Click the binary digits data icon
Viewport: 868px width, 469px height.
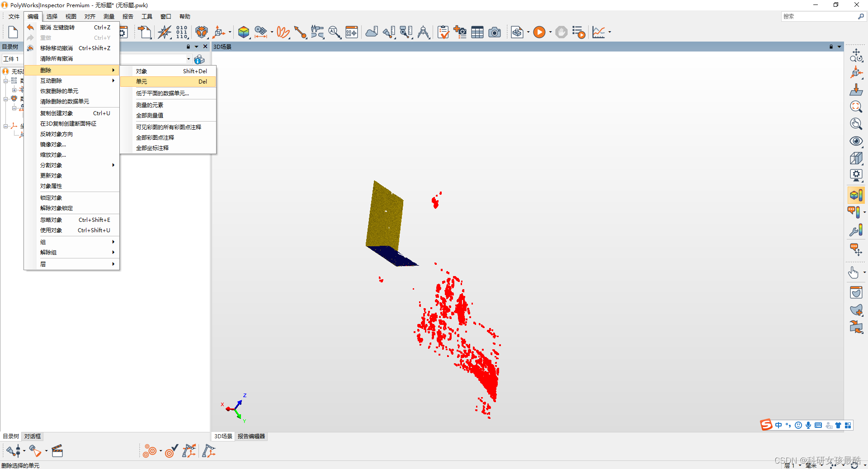(x=182, y=32)
